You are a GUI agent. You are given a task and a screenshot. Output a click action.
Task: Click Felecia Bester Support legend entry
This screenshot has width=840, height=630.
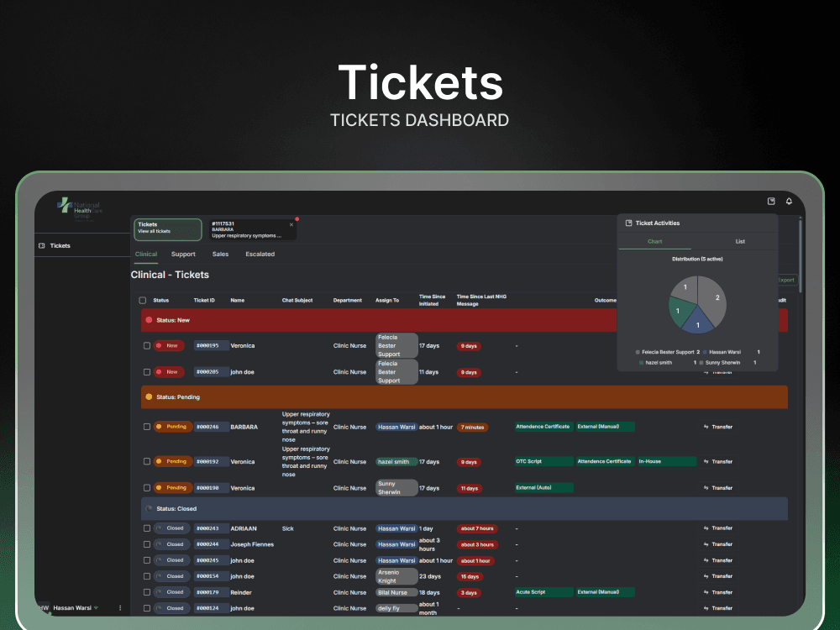click(x=668, y=352)
